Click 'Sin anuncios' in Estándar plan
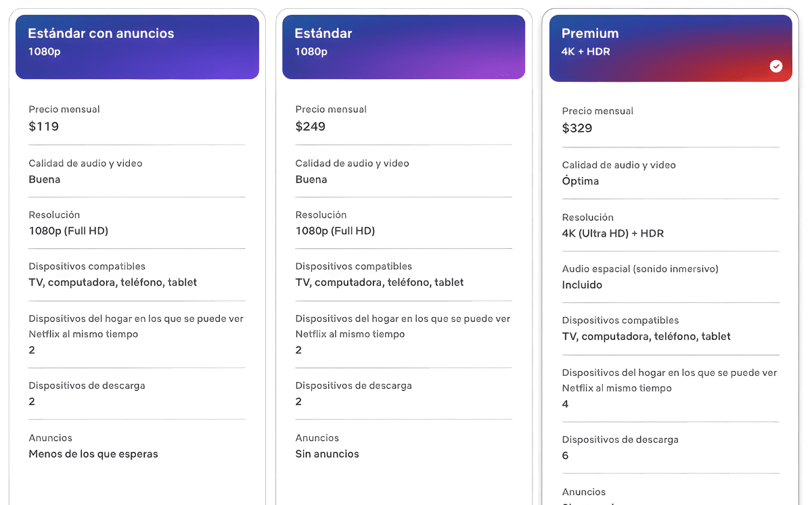This screenshot has width=812, height=505. [x=328, y=454]
